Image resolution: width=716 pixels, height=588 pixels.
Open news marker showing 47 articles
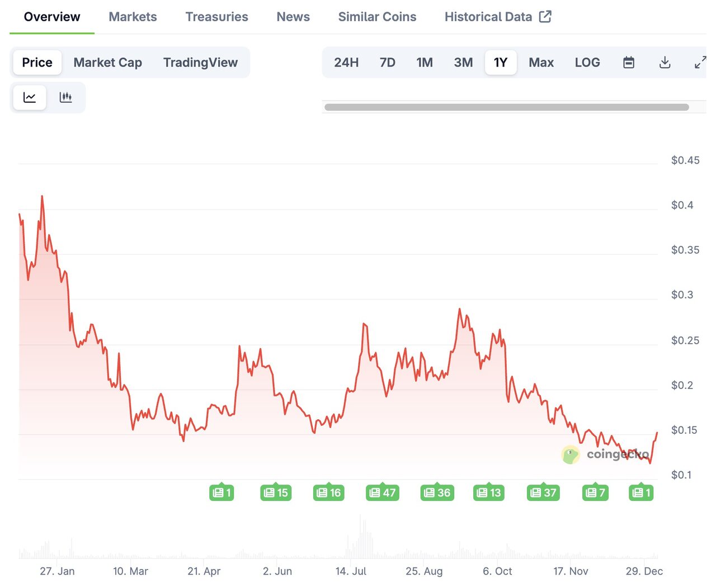[383, 492]
